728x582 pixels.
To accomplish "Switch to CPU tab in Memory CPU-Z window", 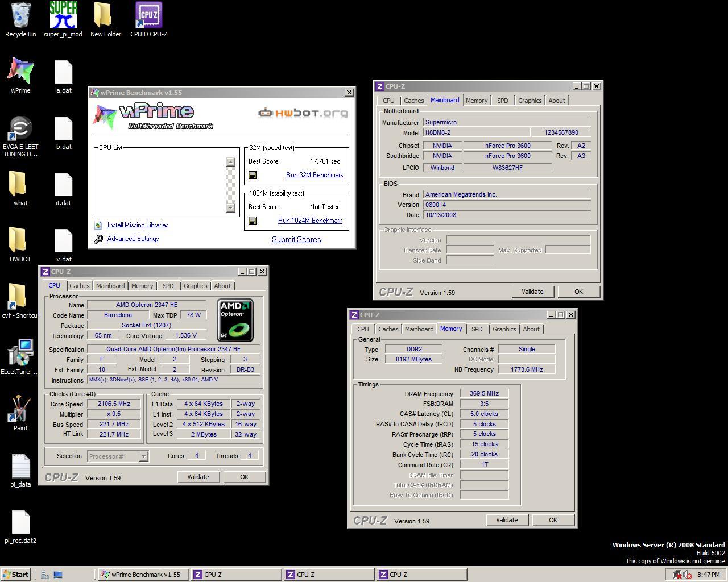I will tap(363, 329).
